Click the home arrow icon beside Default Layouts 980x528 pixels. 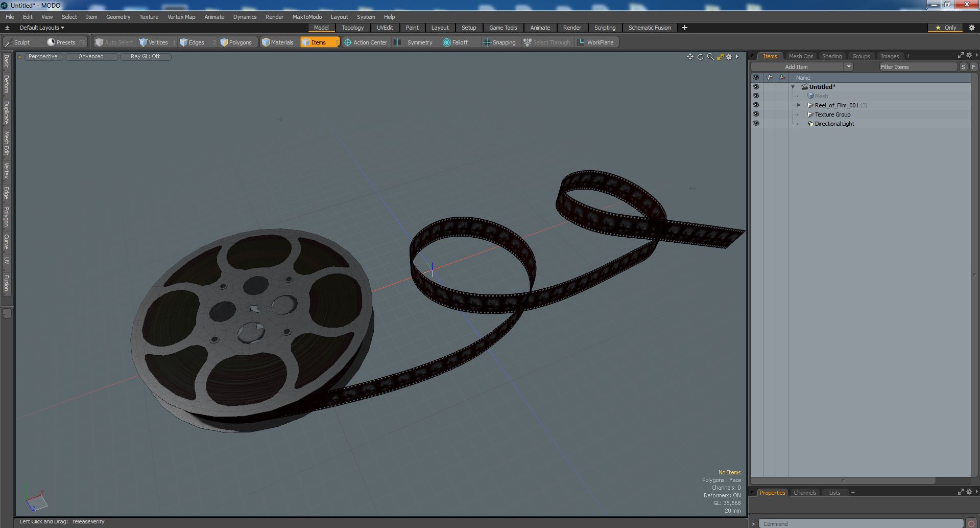(x=7, y=28)
